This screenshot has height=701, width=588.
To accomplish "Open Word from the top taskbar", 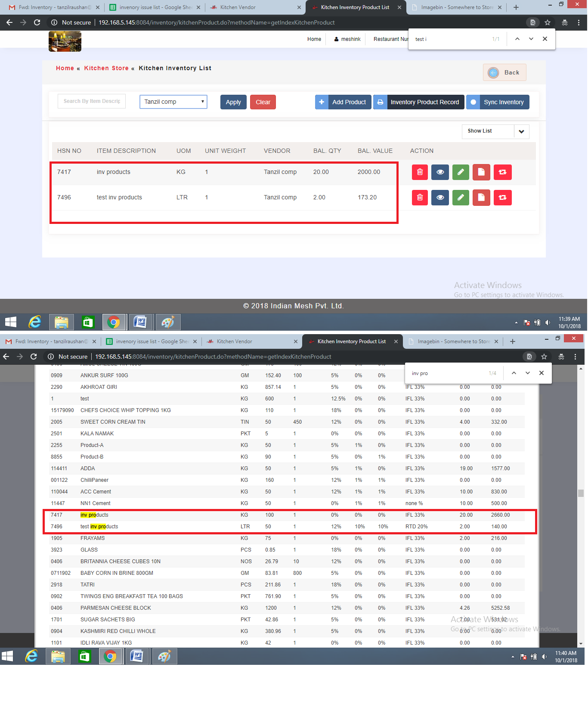I will click(x=140, y=322).
